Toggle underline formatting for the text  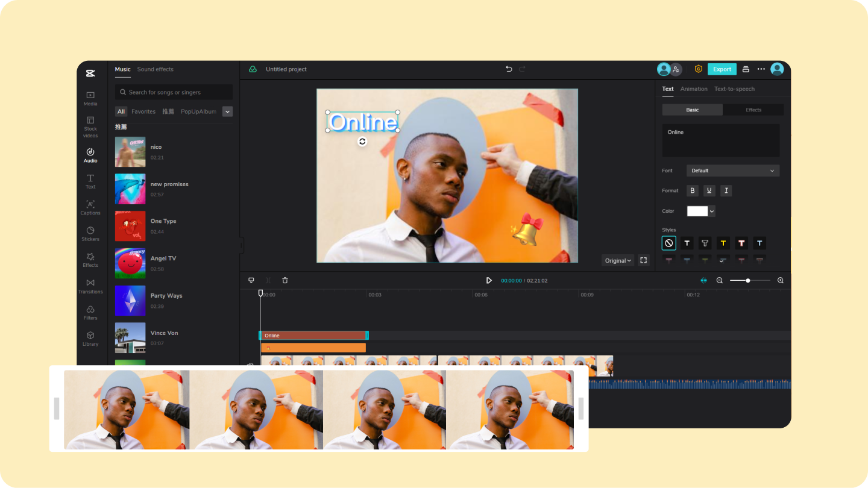[x=709, y=190]
